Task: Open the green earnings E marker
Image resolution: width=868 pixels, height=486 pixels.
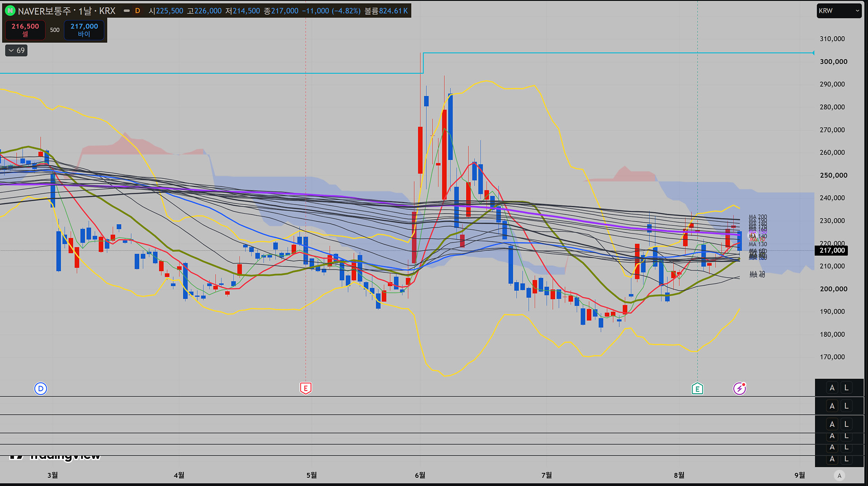Action: (697, 388)
